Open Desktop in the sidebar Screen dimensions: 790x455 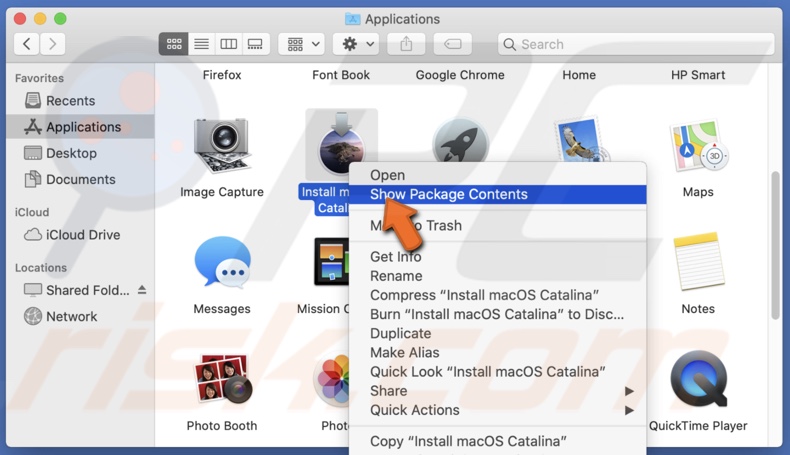point(80,153)
